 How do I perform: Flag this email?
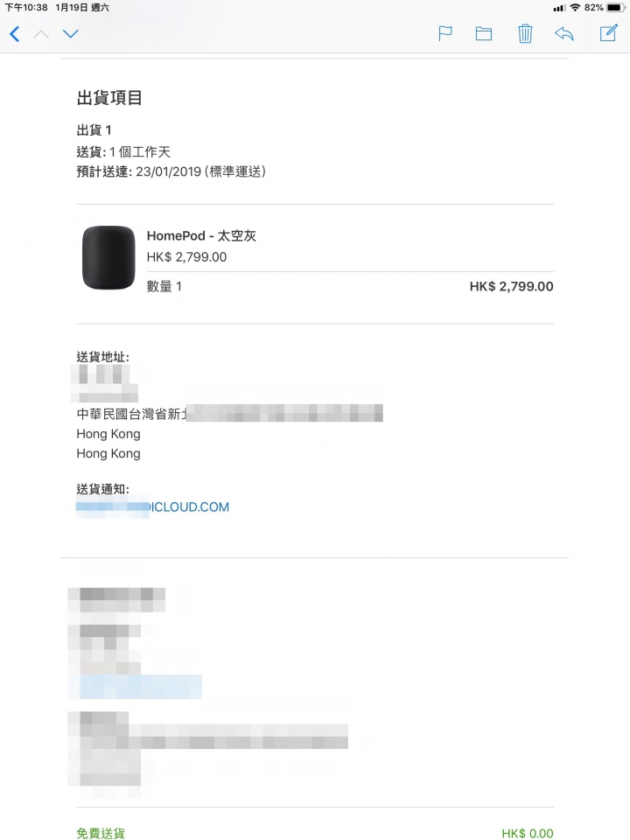pyautogui.click(x=445, y=34)
